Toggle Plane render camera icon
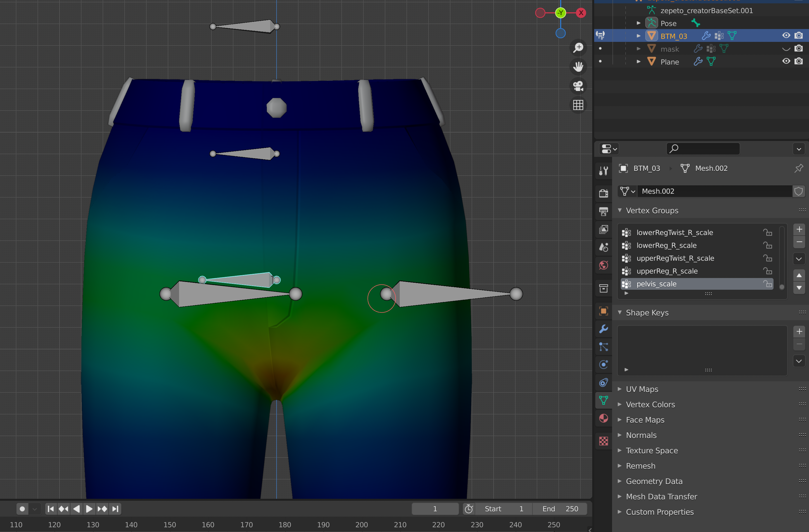This screenshot has height=532, width=809. [799, 61]
